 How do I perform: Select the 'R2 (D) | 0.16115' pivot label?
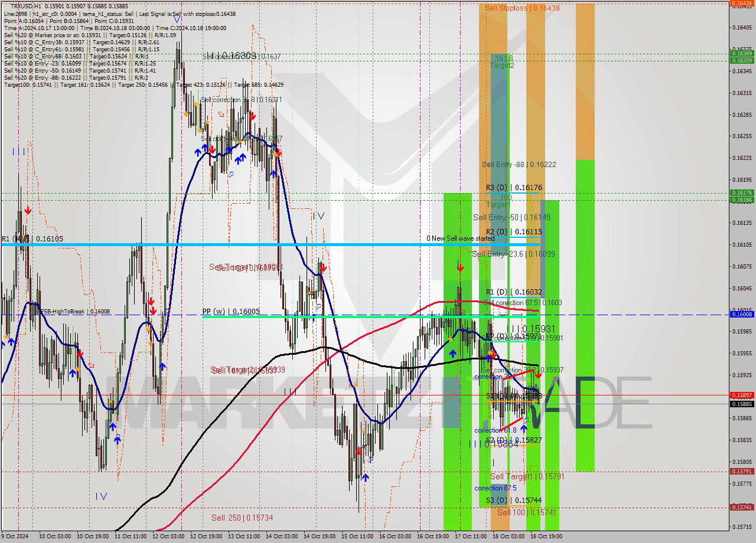pyautogui.click(x=514, y=232)
